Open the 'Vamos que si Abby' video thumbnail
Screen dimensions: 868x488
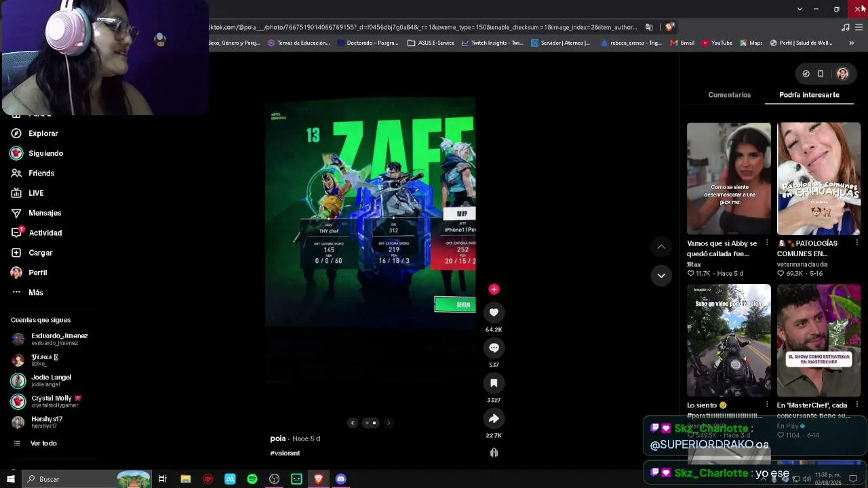pos(728,179)
